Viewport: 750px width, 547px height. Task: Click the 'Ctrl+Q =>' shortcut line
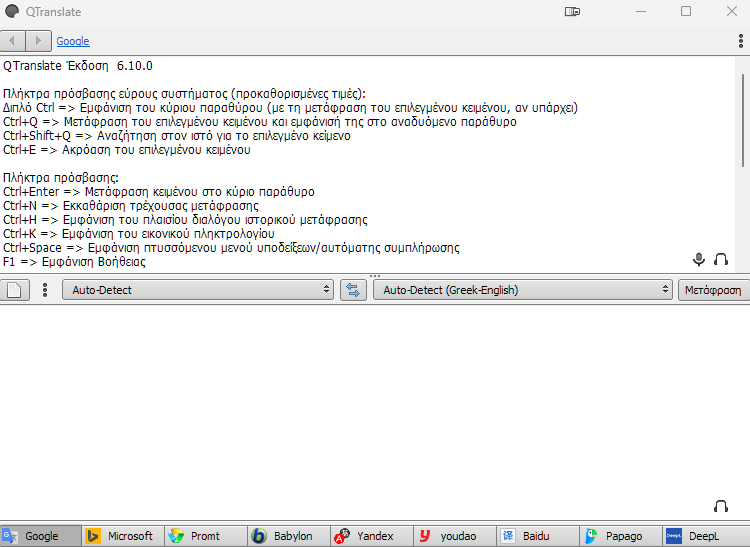tap(260, 122)
